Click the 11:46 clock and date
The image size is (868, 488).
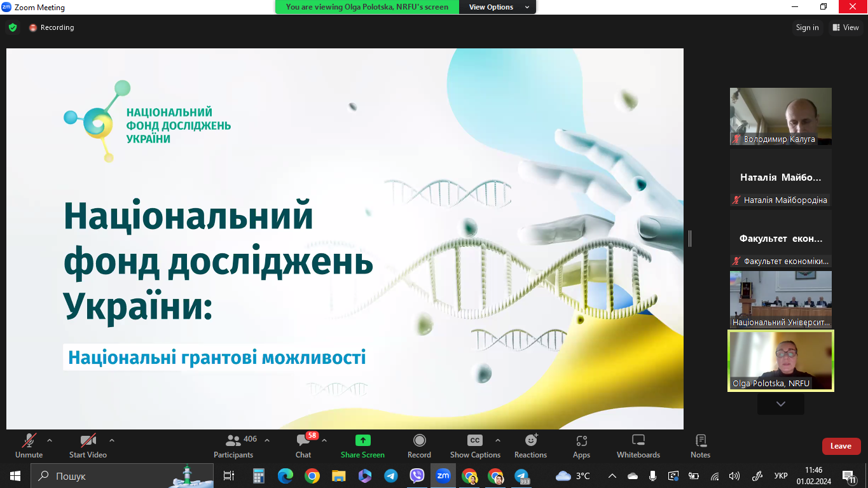tap(813, 476)
